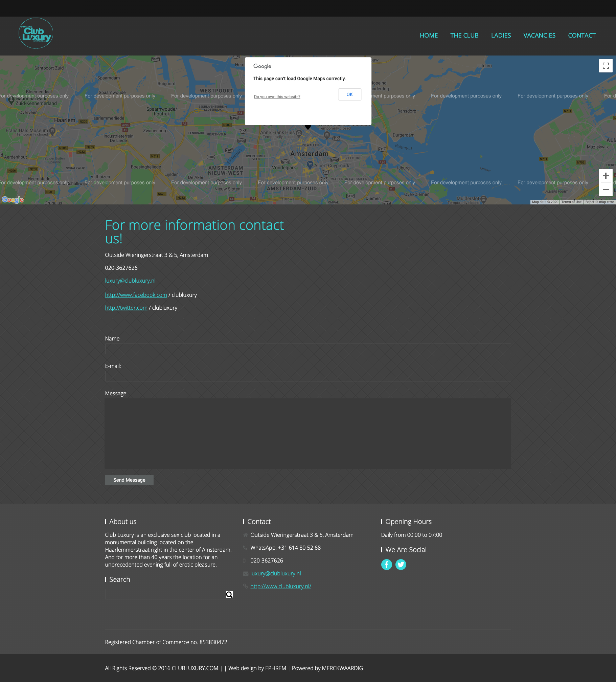Click into the Message text area
The image size is (616, 682).
308,434
